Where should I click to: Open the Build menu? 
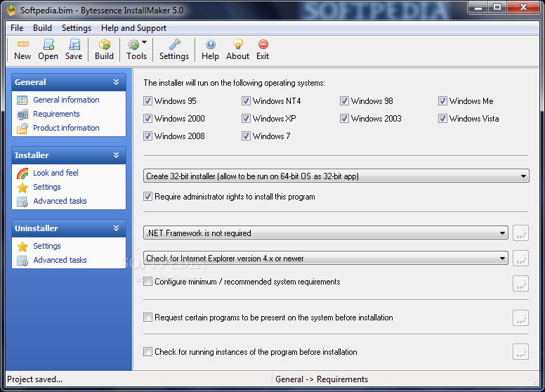42,28
